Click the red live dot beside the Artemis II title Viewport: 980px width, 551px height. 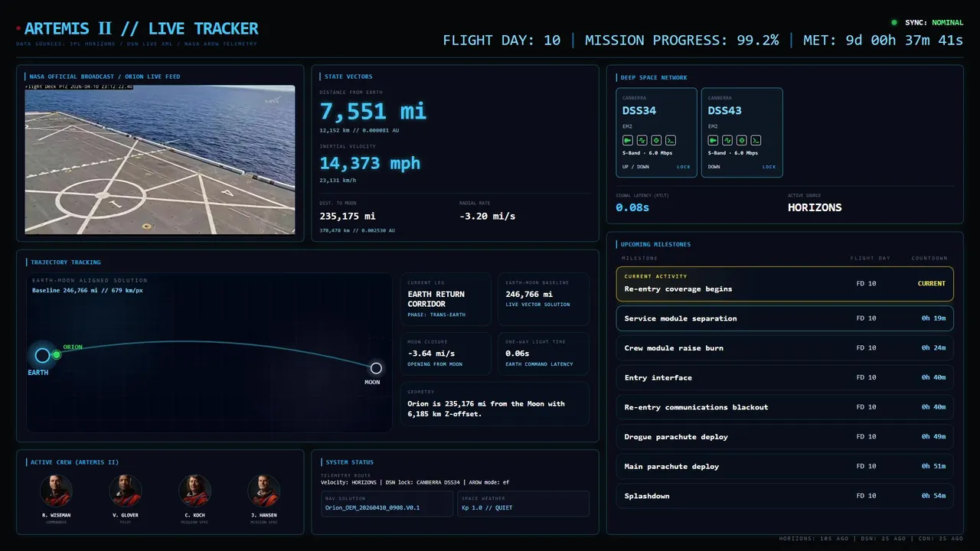pos(18,29)
